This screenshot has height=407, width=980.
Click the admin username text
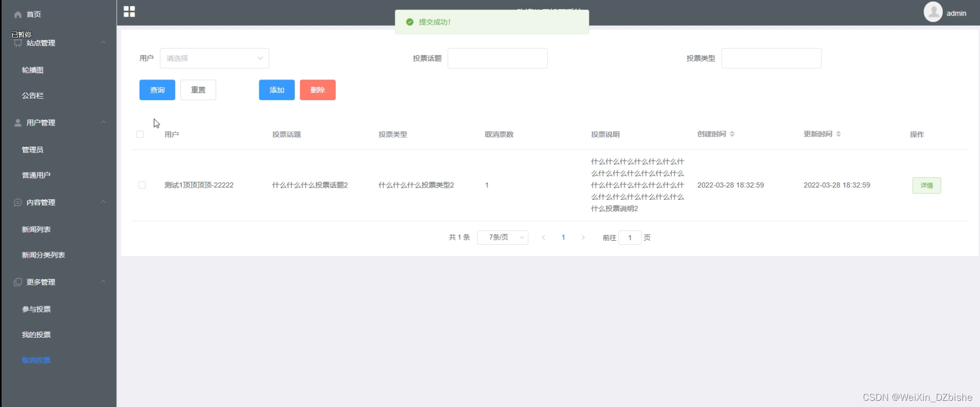956,13
